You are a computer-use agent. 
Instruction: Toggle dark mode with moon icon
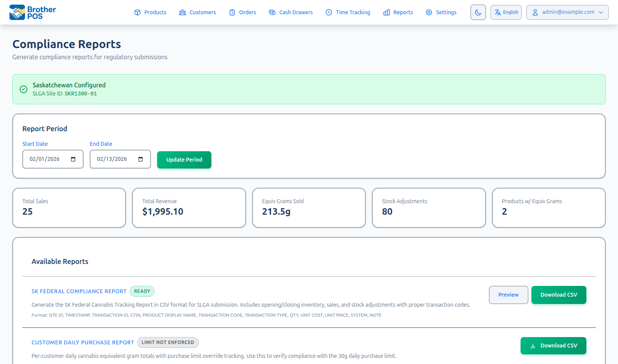point(478,12)
